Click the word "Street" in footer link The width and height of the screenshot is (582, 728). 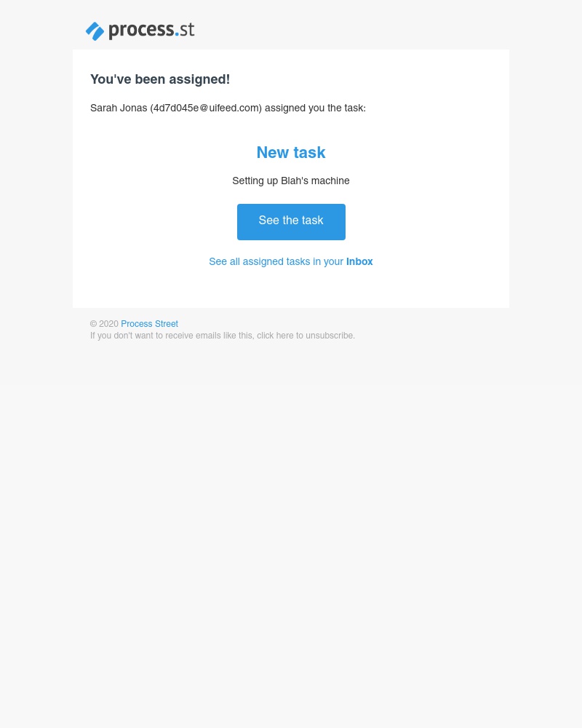pyautogui.click(x=167, y=324)
